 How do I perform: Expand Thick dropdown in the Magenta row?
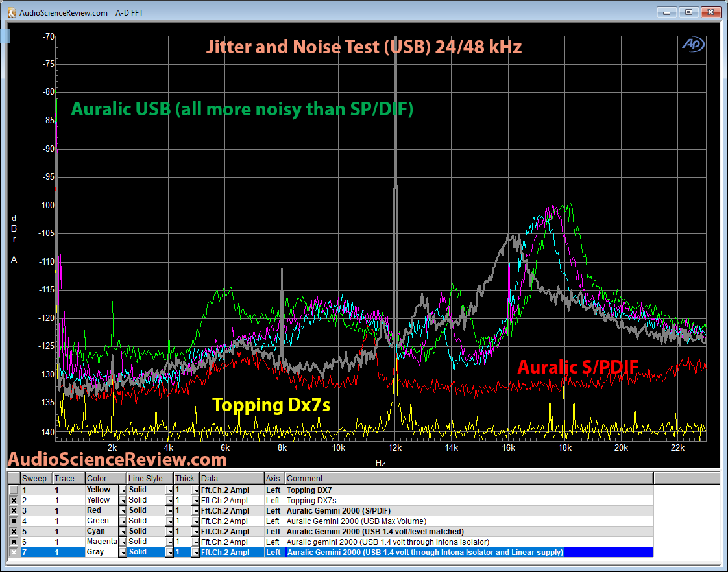click(x=195, y=542)
